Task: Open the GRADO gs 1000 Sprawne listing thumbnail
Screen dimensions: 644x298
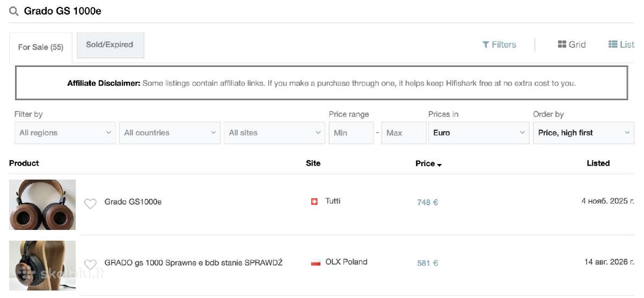Action: click(x=42, y=265)
